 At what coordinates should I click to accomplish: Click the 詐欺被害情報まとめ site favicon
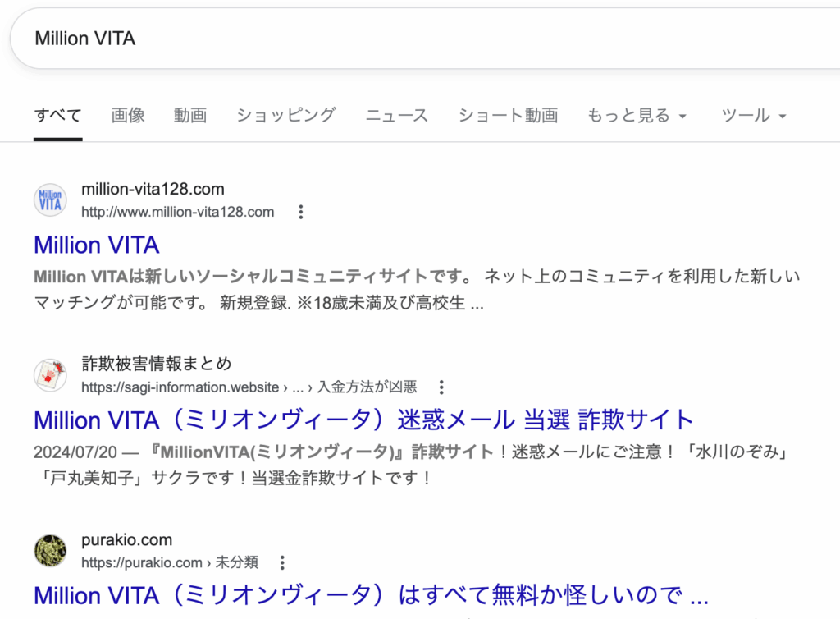pyautogui.click(x=51, y=375)
